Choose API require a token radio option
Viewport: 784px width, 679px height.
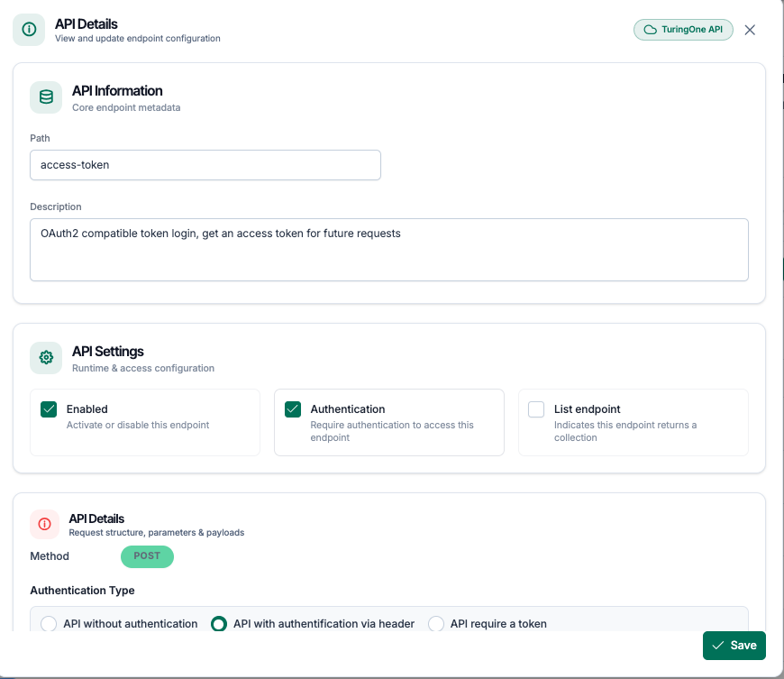coord(436,624)
